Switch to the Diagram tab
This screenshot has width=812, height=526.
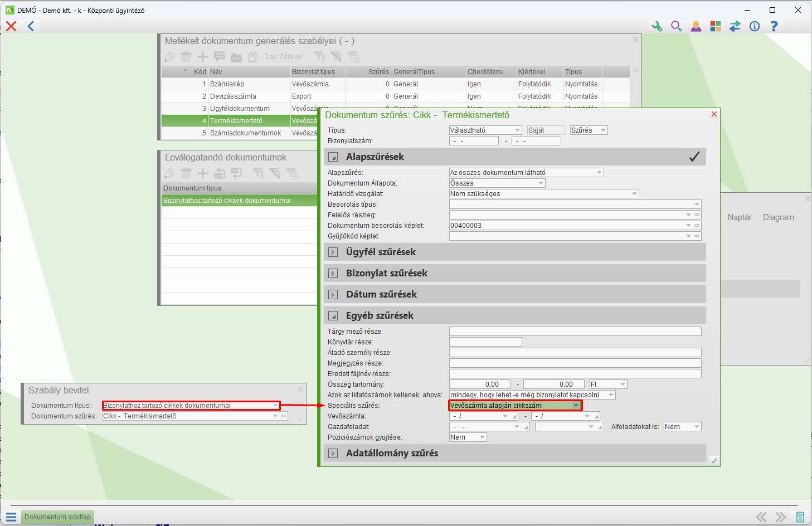(778, 217)
